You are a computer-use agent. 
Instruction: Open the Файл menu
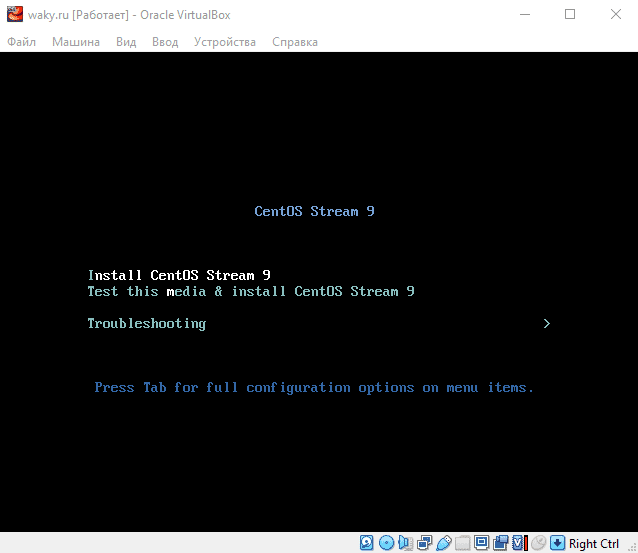22,42
